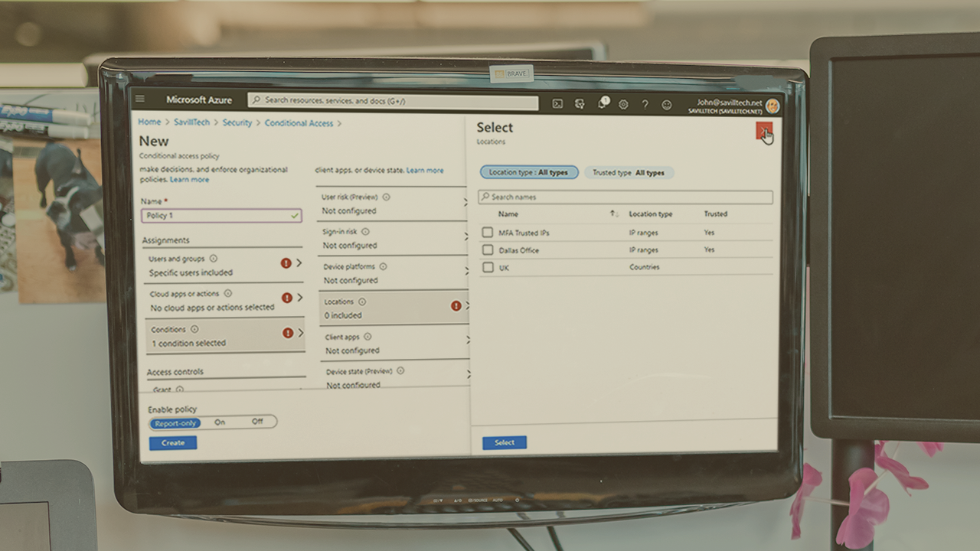Viewport: 980px width, 551px height.
Task: Tick the Dallas Office checkbox
Action: coord(488,249)
